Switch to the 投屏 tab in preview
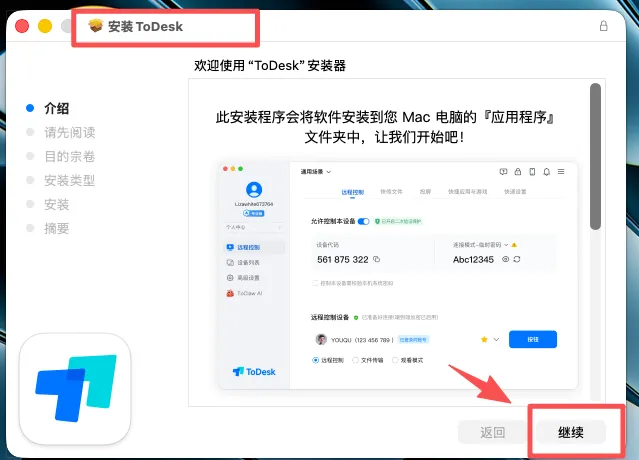The image size is (639, 460). (x=425, y=191)
